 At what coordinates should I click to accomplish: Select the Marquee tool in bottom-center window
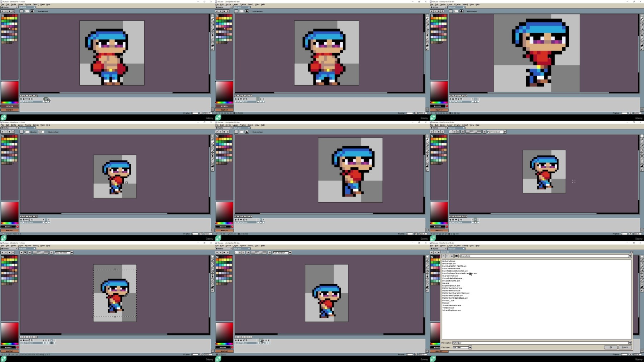click(427, 257)
